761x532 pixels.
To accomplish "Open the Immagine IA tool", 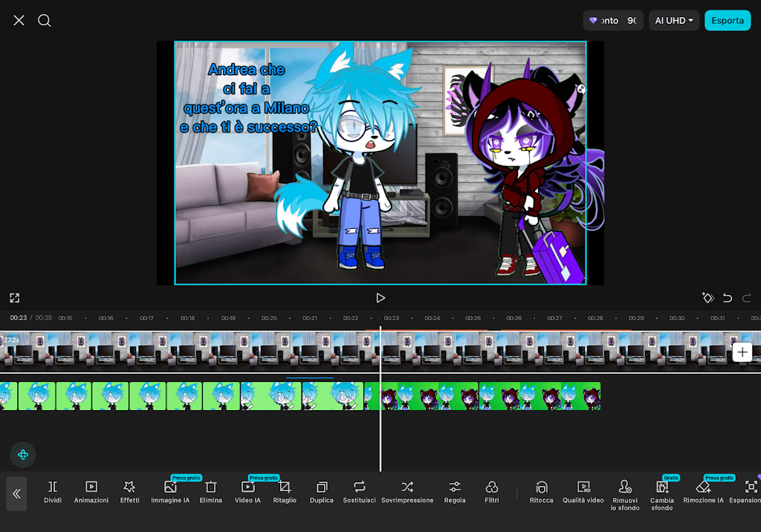I will click(x=170, y=492).
